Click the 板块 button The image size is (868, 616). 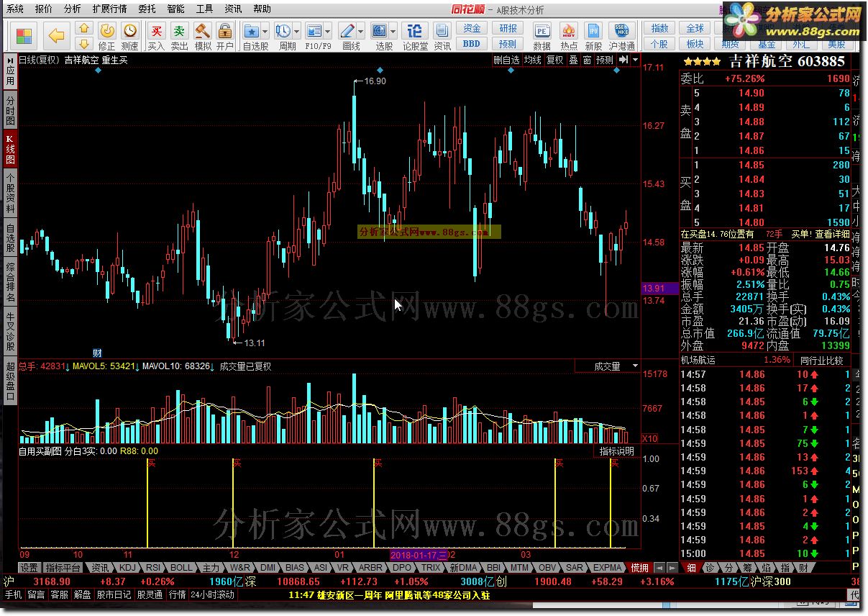tap(695, 44)
